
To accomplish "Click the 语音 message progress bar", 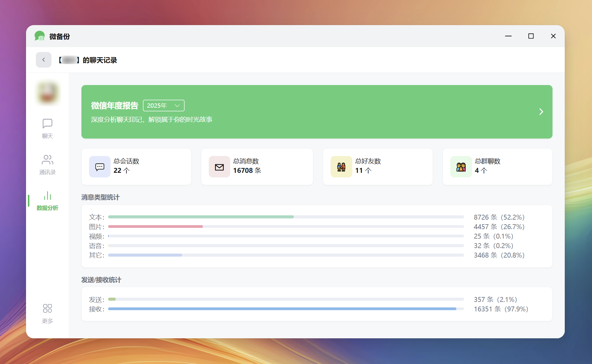I will click(x=286, y=245).
